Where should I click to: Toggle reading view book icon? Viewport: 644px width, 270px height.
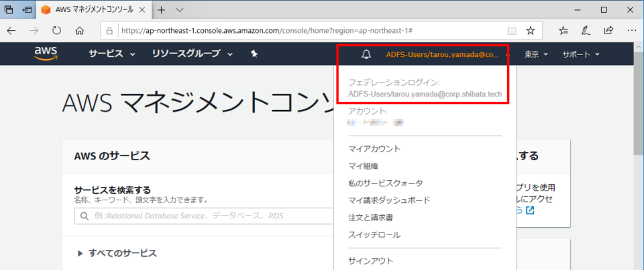[511, 30]
